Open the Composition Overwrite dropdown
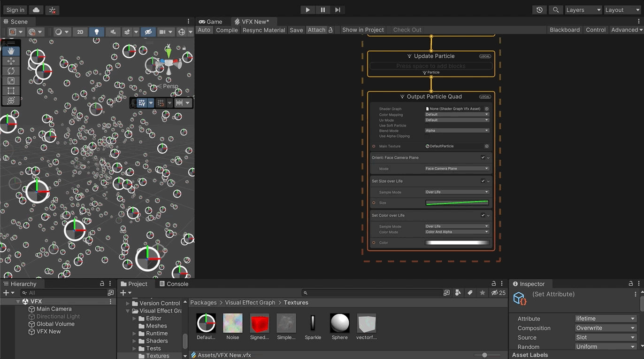Image resolution: width=644 pixels, height=359 pixels. (x=605, y=328)
